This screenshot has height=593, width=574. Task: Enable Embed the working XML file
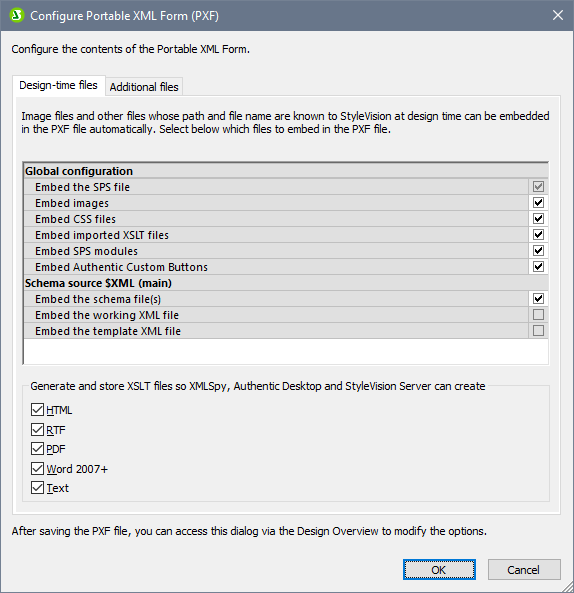pyautogui.click(x=538, y=315)
